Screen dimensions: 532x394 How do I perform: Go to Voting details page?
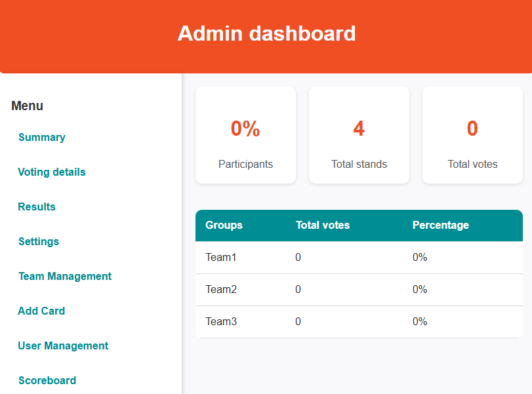point(52,172)
